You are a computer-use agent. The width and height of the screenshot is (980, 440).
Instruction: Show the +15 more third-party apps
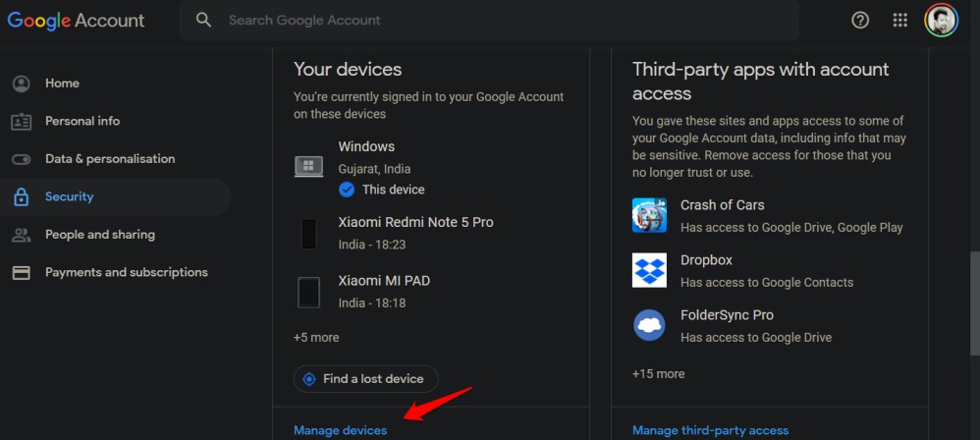coord(658,374)
